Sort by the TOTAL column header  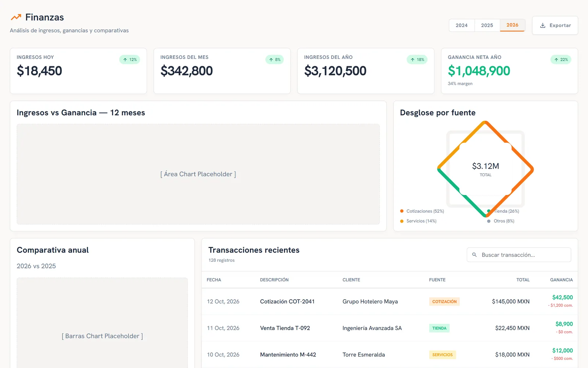click(x=523, y=280)
